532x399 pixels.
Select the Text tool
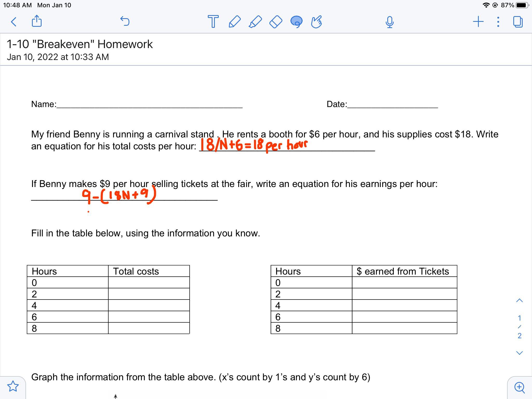tap(213, 22)
